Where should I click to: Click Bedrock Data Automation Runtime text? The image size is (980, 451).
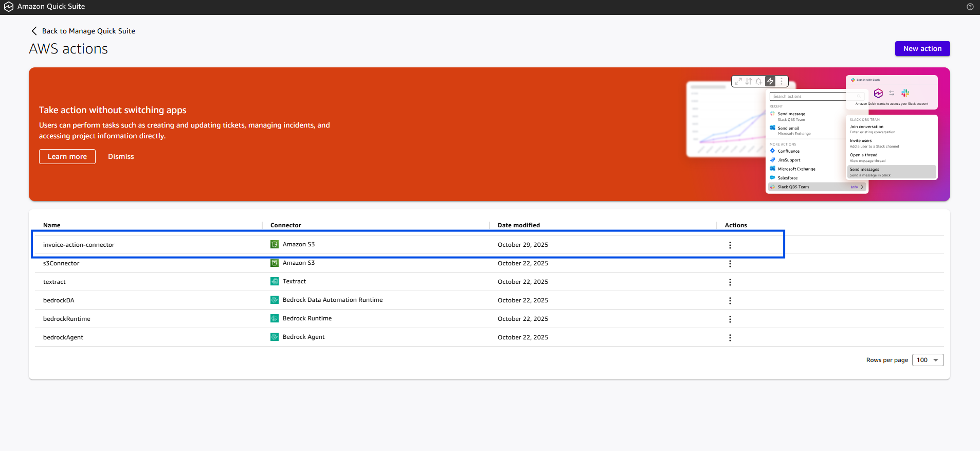[333, 300]
